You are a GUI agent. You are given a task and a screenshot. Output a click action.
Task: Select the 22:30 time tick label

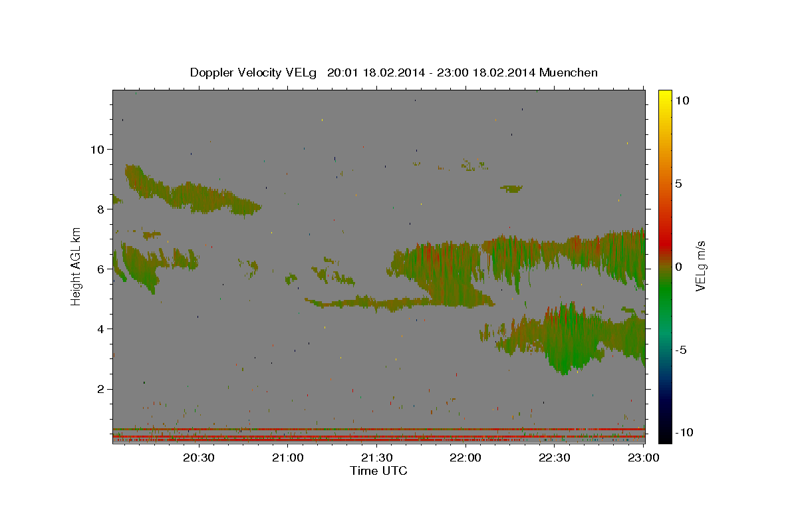click(x=554, y=458)
